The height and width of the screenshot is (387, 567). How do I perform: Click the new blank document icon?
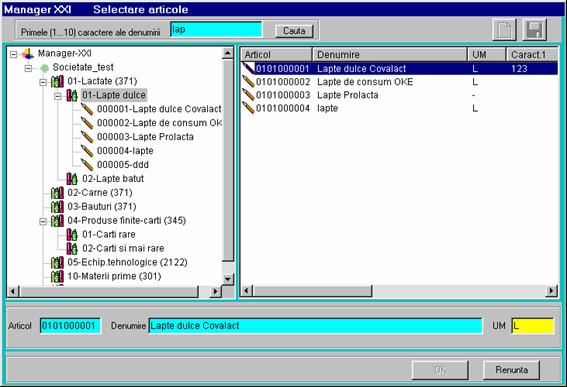[504, 30]
